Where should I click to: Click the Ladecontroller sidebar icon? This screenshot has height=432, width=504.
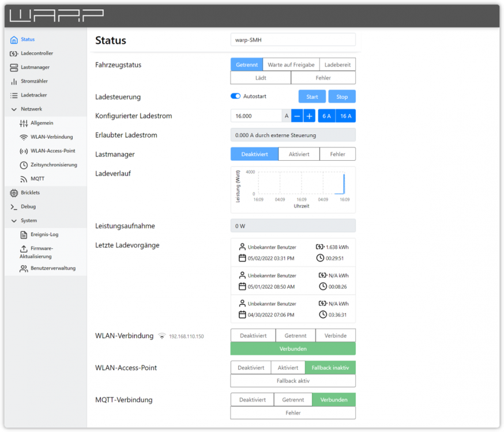[x=14, y=54]
